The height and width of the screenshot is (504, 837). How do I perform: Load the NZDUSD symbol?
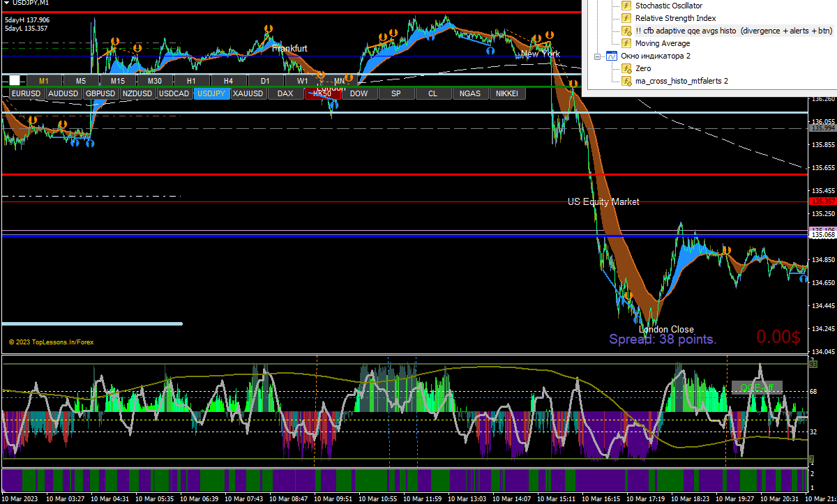pyautogui.click(x=137, y=93)
